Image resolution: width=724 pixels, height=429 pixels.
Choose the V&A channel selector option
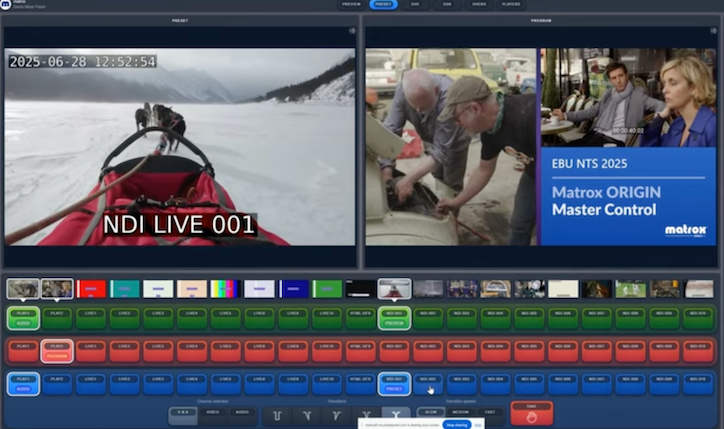coord(183,415)
